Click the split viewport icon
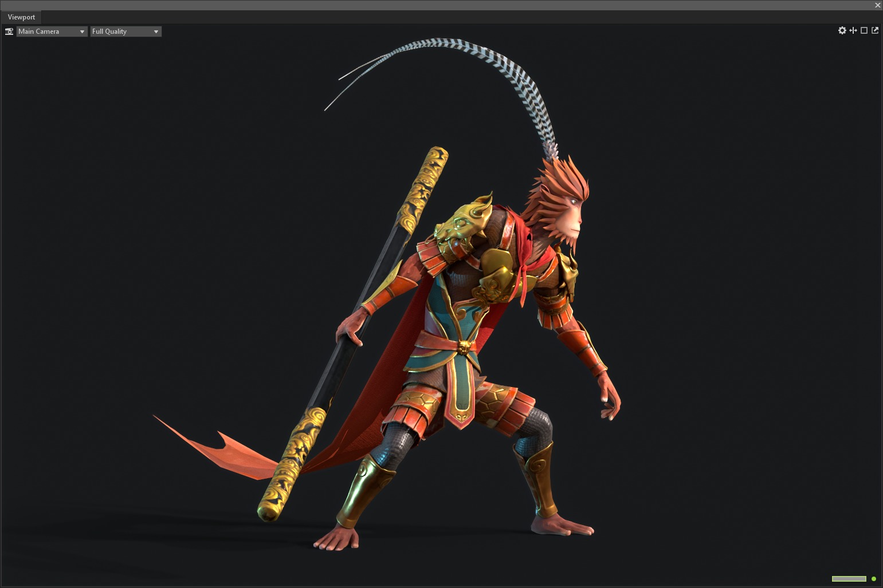This screenshot has width=883, height=588. [853, 30]
